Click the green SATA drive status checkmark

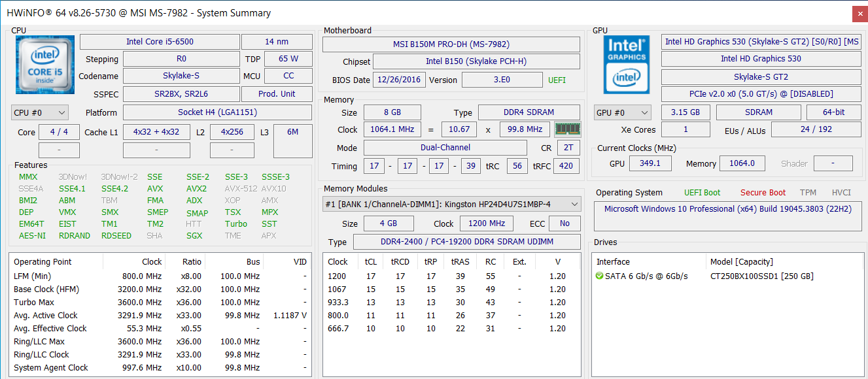(x=600, y=276)
